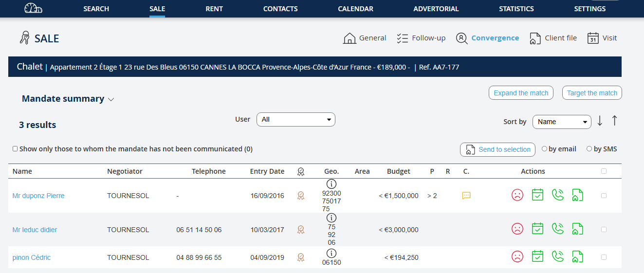This screenshot has height=273, width=644.
Task: Sort results descending with down arrow
Action: point(600,121)
